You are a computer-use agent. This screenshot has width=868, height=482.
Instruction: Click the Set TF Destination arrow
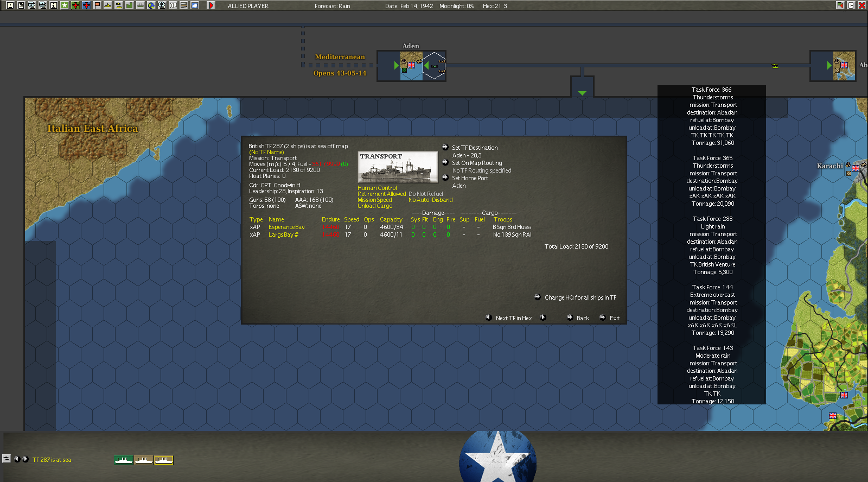445,147
